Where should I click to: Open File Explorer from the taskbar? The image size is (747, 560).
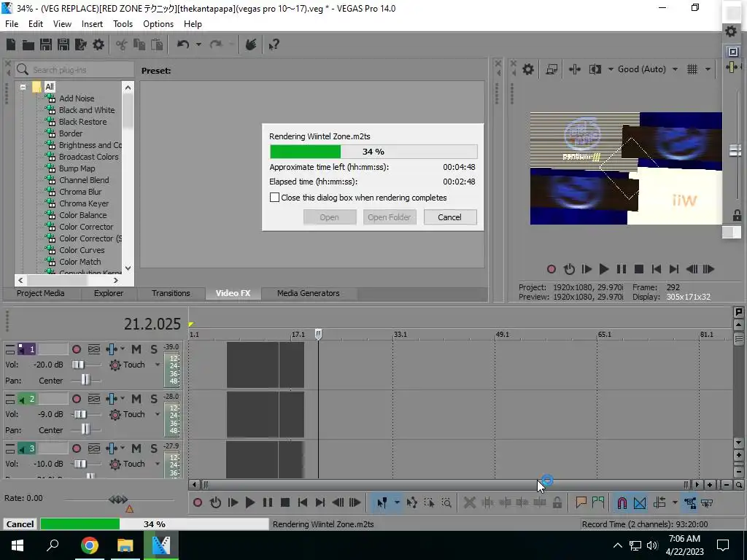pyautogui.click(x=125, y=545)
